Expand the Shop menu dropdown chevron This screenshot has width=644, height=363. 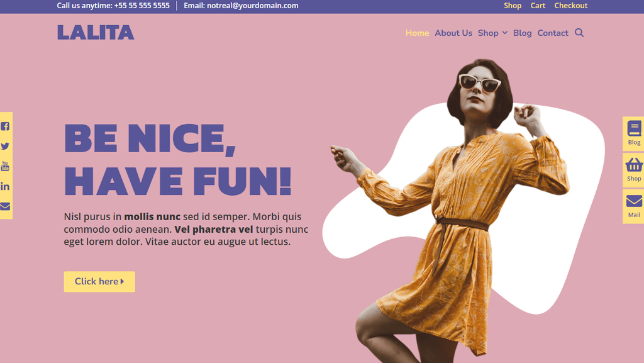(505, 33)
